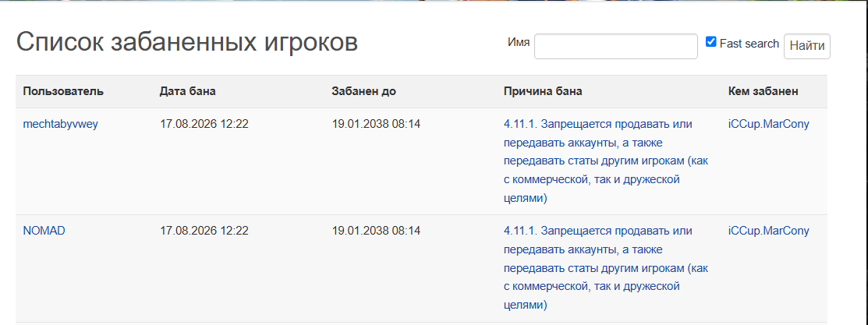Click the Кем забанен column header
The height and width of the screenshot is (325, 868).
(x=763, y=91)
